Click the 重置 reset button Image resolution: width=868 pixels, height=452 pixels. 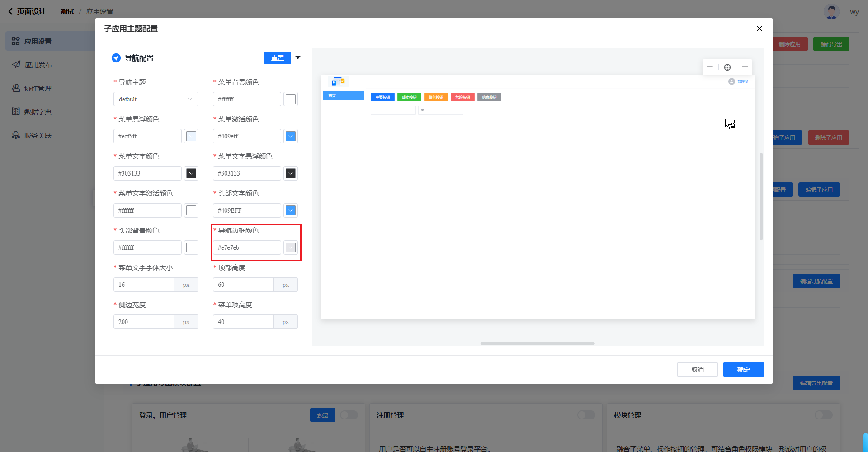[x=277, y=58]
